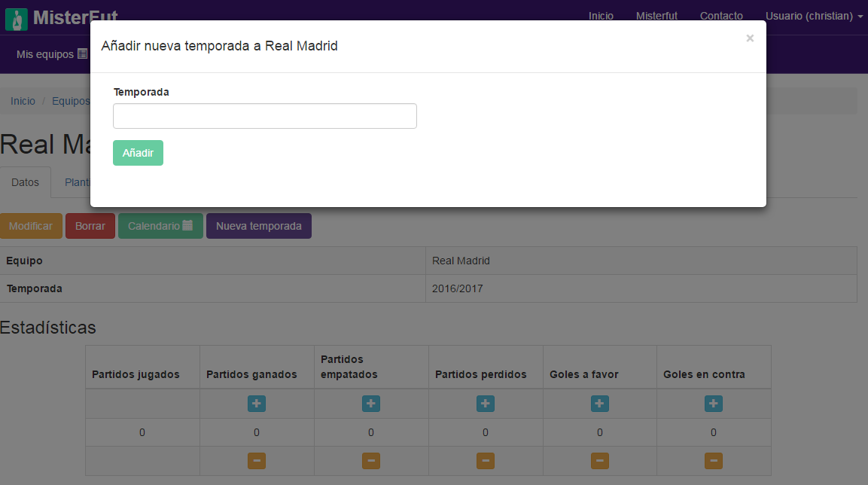The image size is (868, 485).
Task: Open the Inicio navbar link
Action: click(x=601, y=16)
